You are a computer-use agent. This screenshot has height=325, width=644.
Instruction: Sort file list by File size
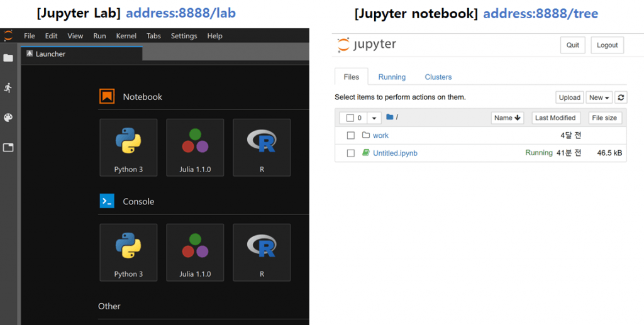tap(605, 118)
